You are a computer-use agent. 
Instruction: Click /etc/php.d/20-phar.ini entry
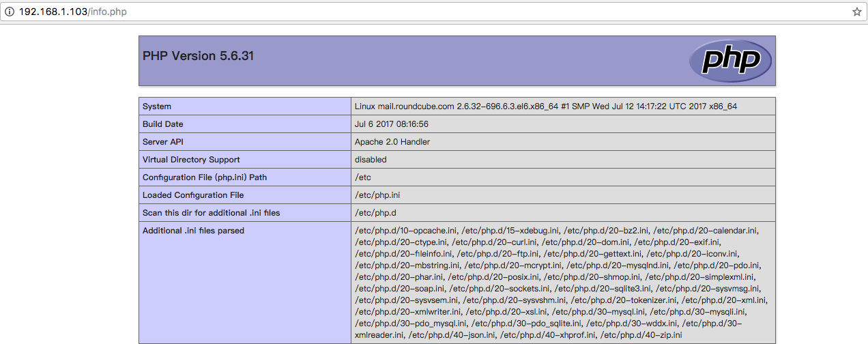click(400, 277)
